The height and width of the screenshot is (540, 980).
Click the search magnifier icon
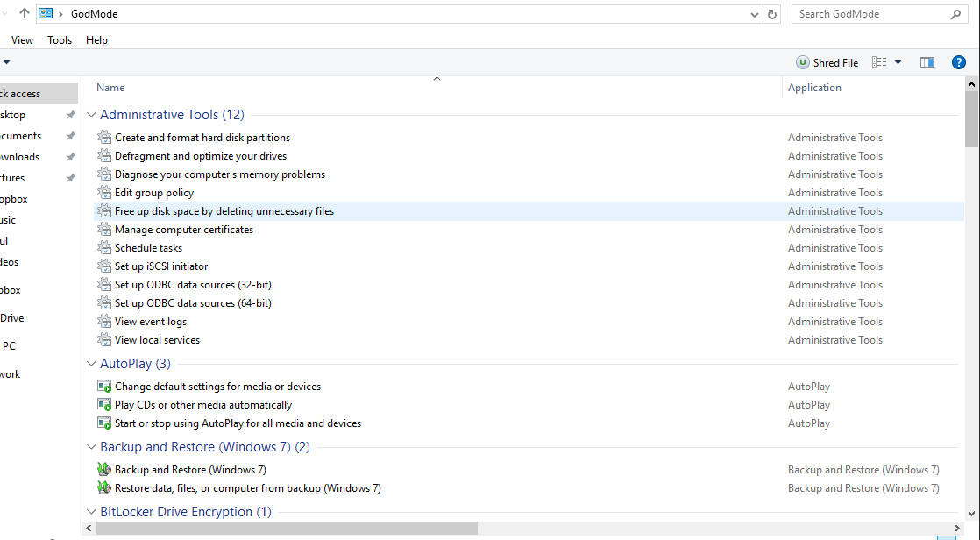click(x=955, y=14)
